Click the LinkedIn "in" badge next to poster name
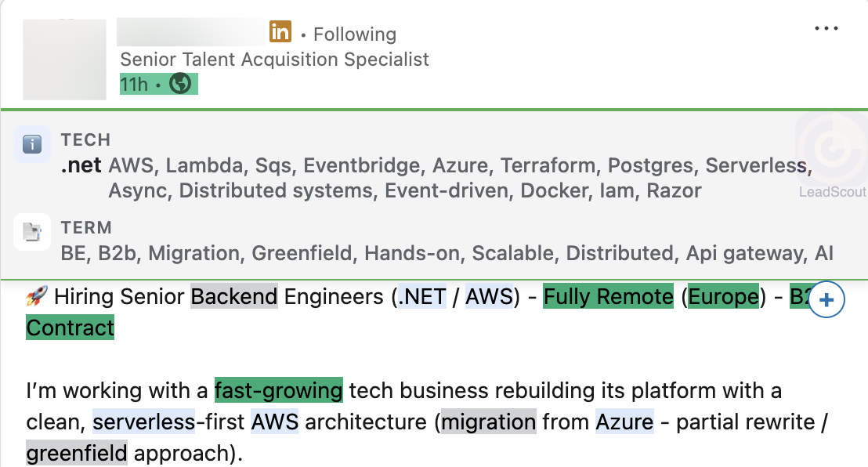The image size is (868, 467). 280,32
